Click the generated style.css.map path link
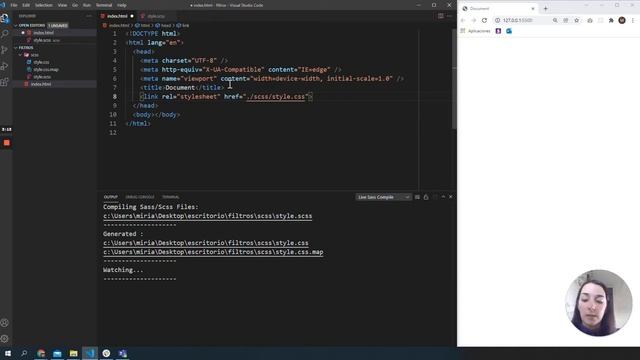The height and width of the screenshot is (360, 640). coord(213,252)
